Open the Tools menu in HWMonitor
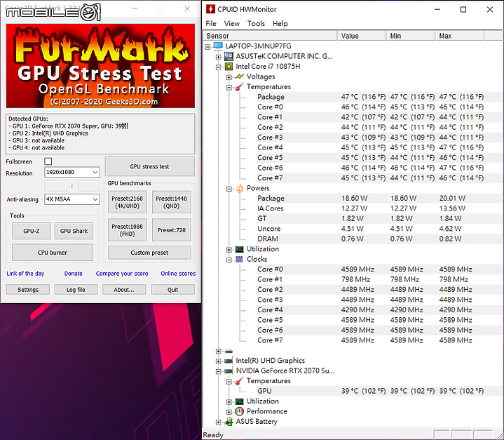Screen dimensions: 504x440 pyautogui.click(x=256, y=23)
